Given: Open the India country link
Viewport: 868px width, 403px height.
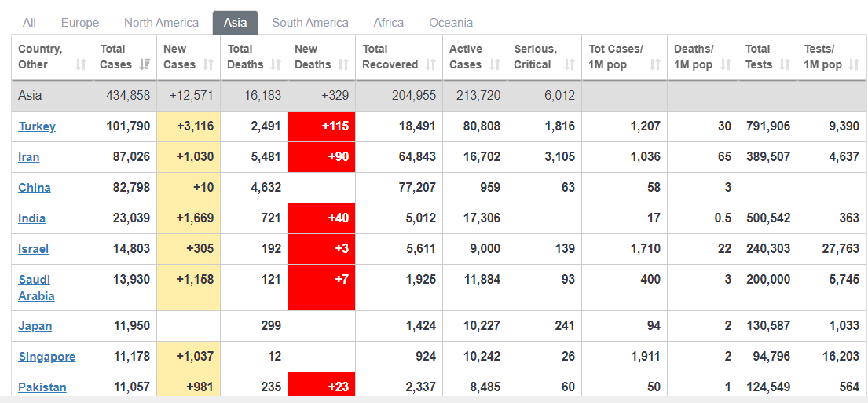Looking at the screenshot, I should coord(31,218).
